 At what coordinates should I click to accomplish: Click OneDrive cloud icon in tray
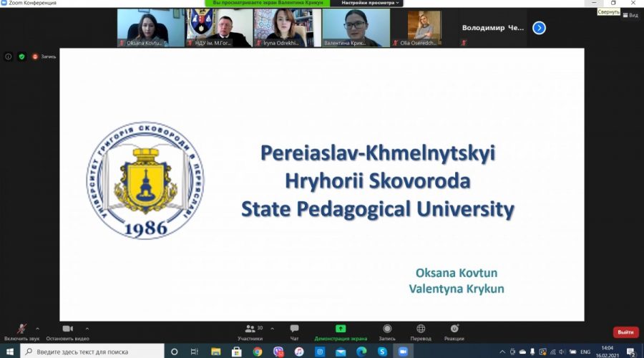522,352
